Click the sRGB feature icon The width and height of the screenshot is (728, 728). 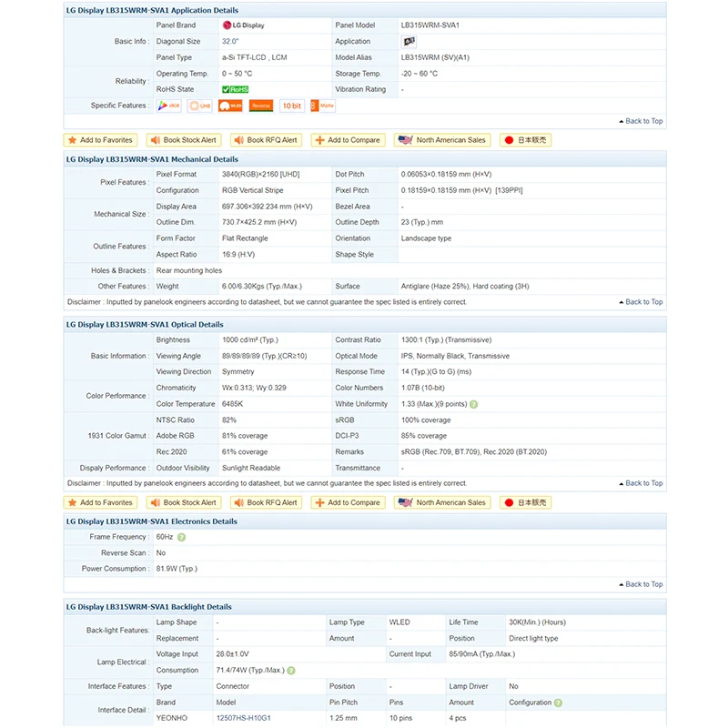tap(169, 106)
